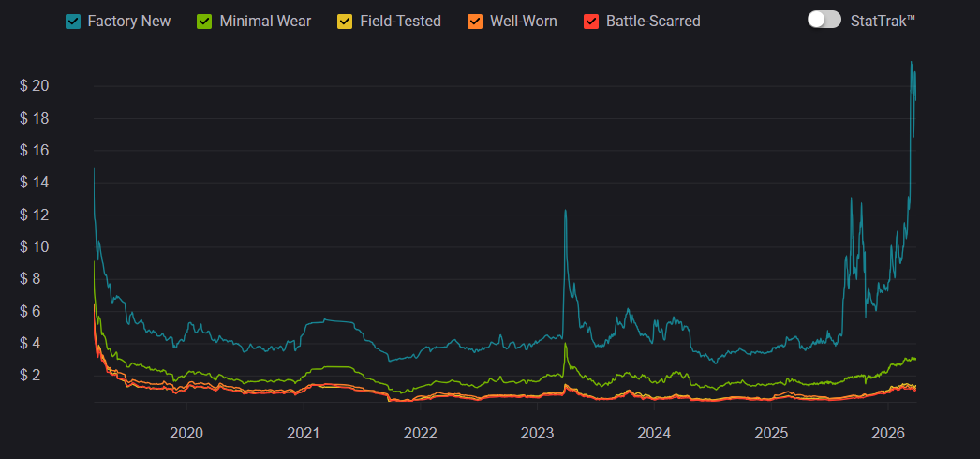Click the Field-Tested legend text
This screenshot has width=980, height=459.
coord(400,21)
